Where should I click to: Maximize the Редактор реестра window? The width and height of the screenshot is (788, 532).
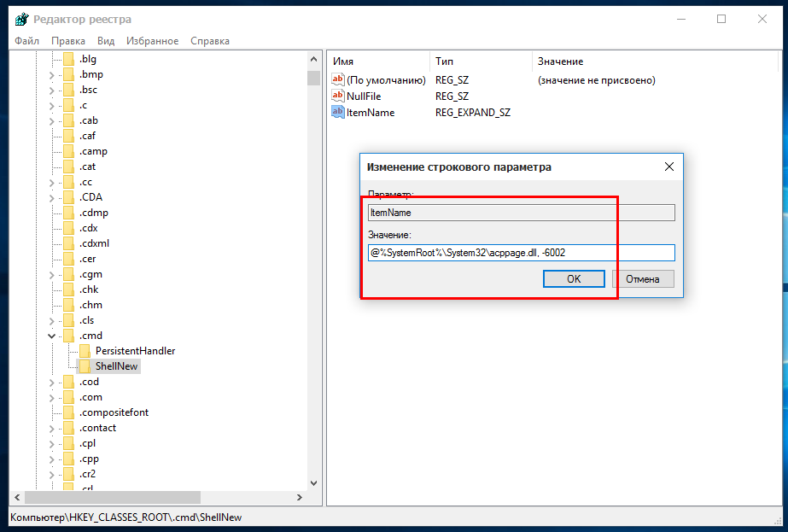coord(721,19)
